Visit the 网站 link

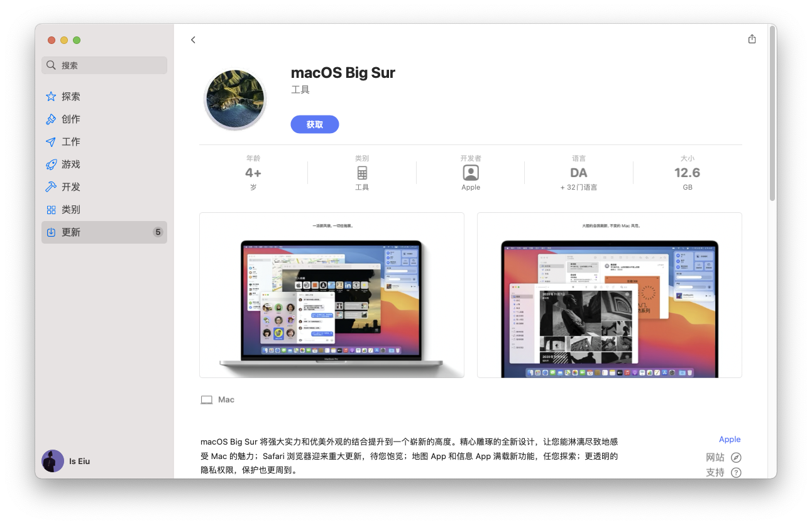pyautogui.click(x=715, y=457)
